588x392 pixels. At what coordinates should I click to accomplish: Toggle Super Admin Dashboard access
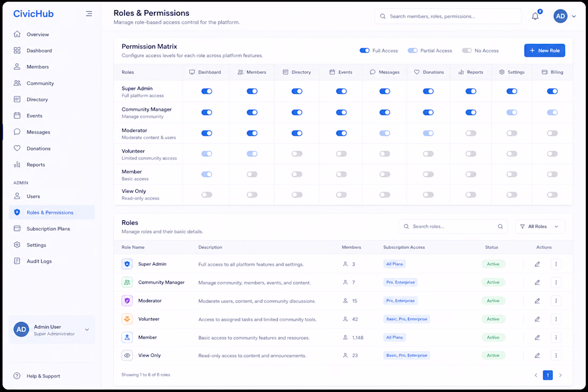[207, 91]
